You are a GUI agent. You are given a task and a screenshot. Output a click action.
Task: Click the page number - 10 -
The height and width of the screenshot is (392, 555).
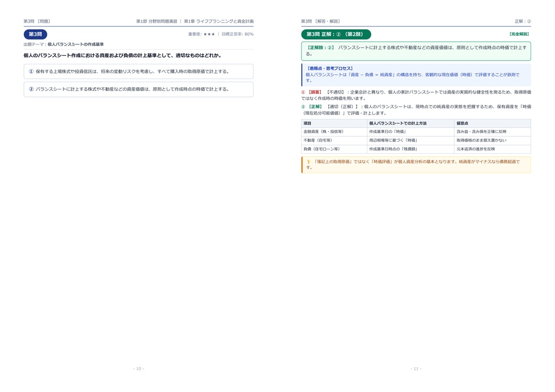(138, 369)
